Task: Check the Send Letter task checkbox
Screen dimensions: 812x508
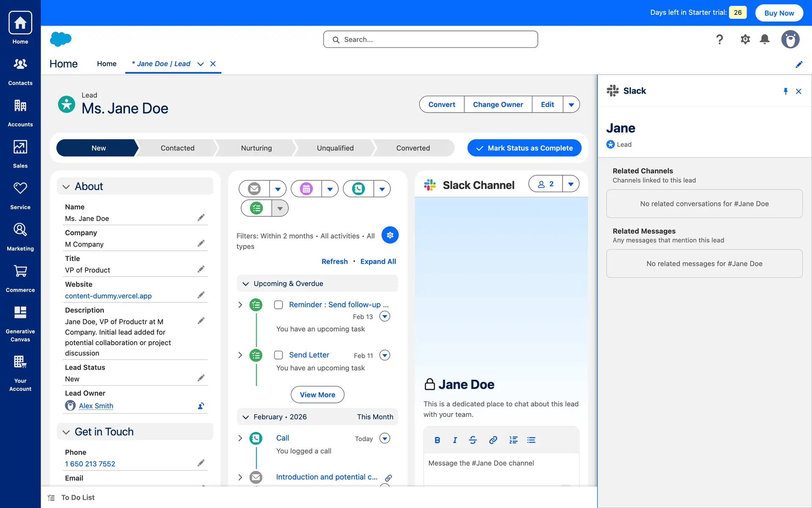Action: [278, 355]
